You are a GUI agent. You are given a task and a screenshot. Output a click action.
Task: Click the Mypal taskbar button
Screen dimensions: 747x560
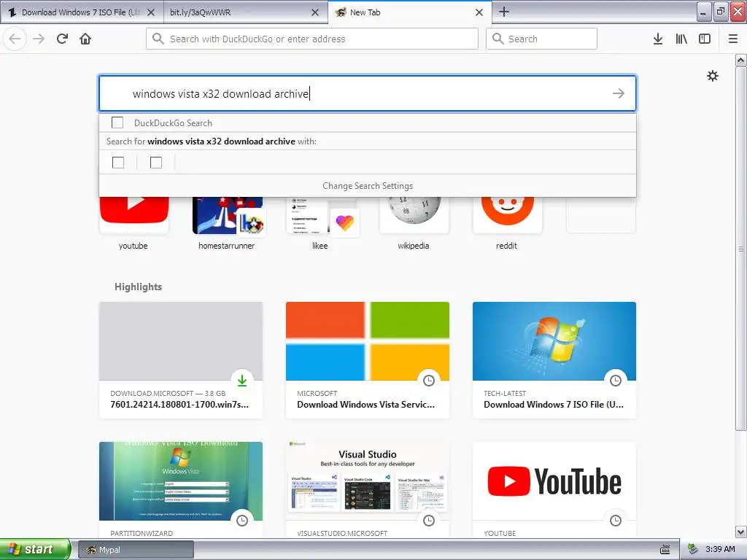[135, 550]
